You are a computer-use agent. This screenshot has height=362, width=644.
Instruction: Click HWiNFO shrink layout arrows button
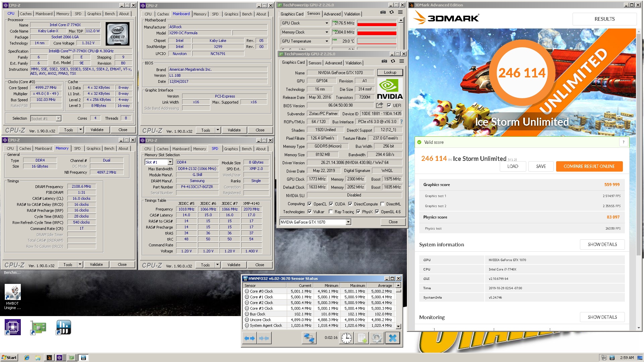point(264,338)
